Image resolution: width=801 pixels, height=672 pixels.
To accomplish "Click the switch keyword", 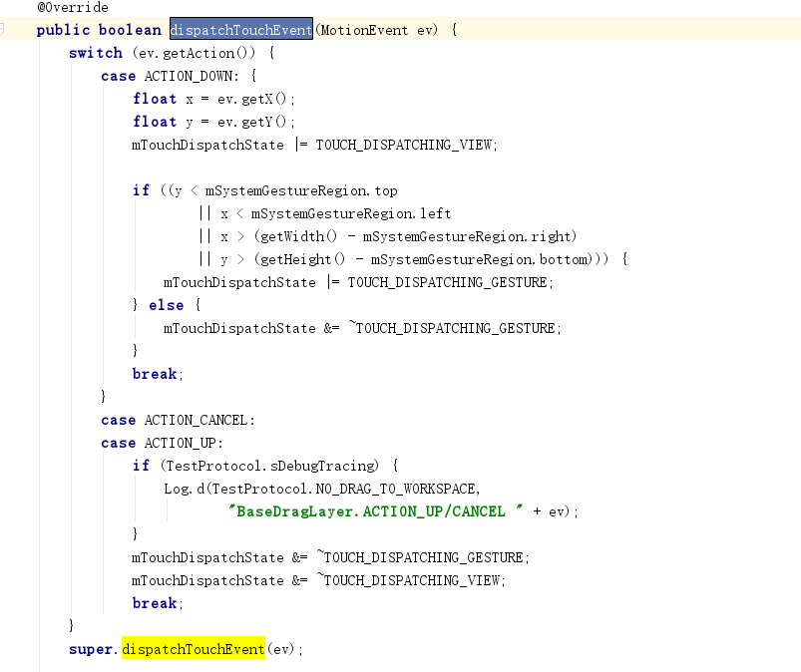I will coord(95,53).
